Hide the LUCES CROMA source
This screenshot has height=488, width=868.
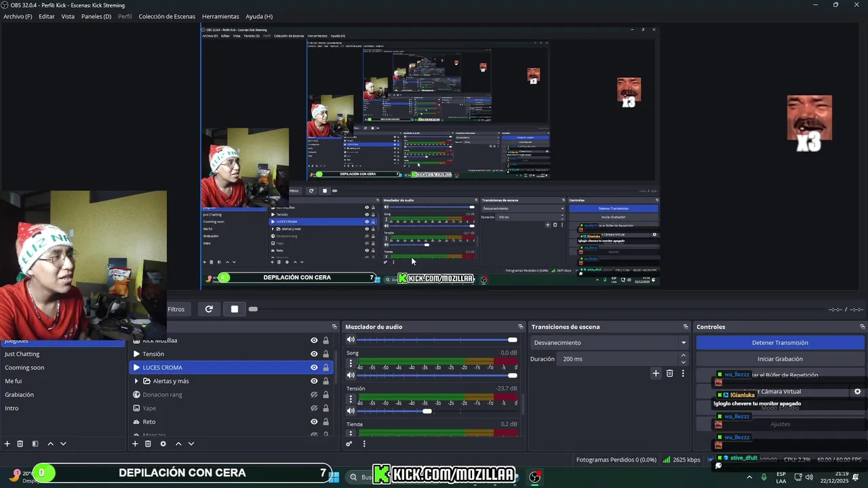click(x=314, y=367)
